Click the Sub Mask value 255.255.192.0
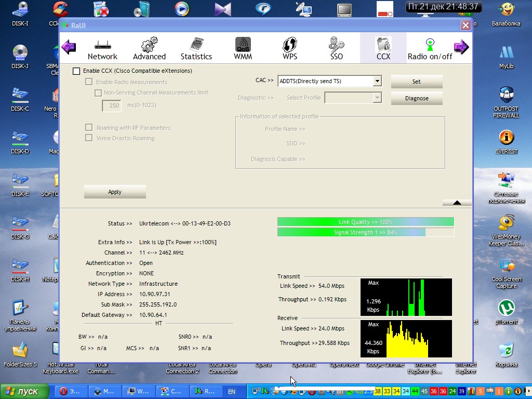Image resolution: width=532 pixels, height=399 pixels. click(x=158, y=304)
